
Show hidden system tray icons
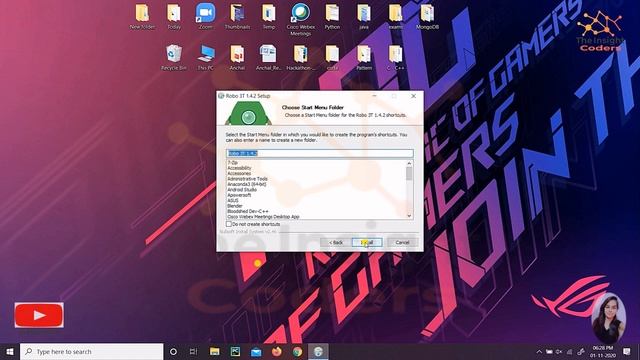click(x=539, y=351)
